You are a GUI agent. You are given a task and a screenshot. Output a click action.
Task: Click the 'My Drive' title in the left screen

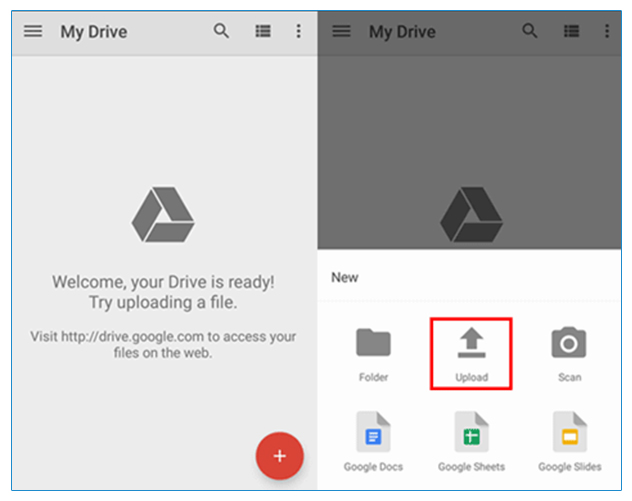pyautogui.click(x=94, y=32)
